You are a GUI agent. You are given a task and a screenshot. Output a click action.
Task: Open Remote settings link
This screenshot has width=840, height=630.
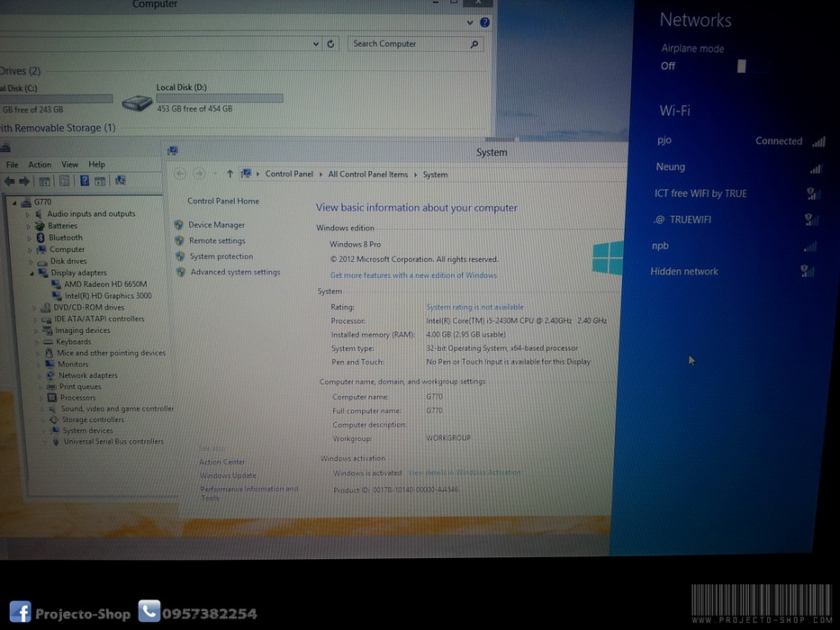[x=217, y=241]
